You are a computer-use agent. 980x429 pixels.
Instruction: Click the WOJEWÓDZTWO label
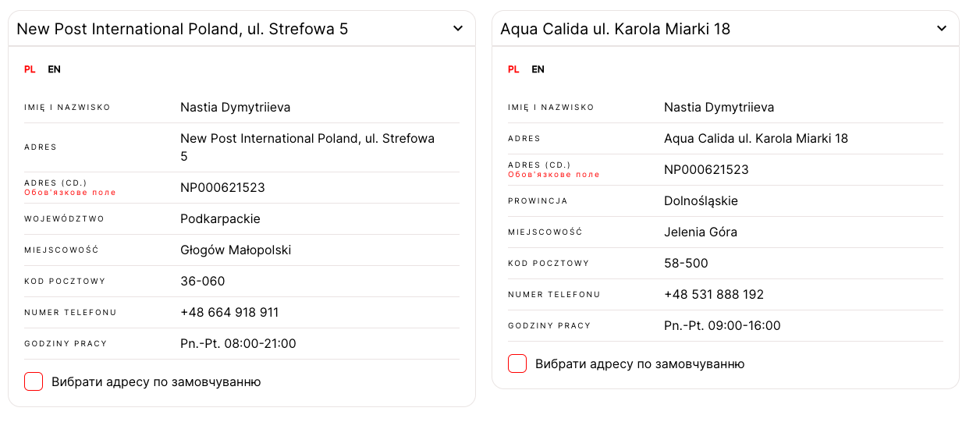[x=64, y=219]
